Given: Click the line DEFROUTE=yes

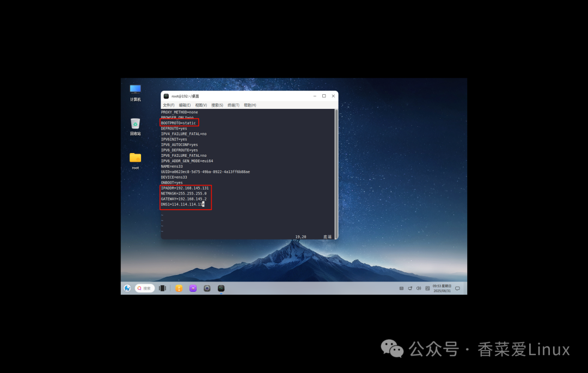Looking at the screenshot, I should [174, 129].
